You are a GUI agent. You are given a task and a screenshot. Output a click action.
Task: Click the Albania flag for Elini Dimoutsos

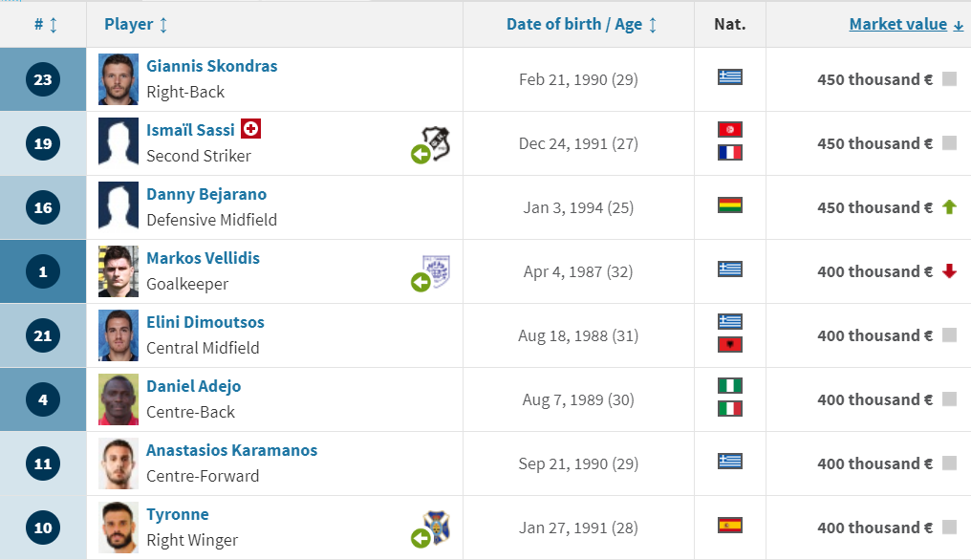tap(730, 344)
